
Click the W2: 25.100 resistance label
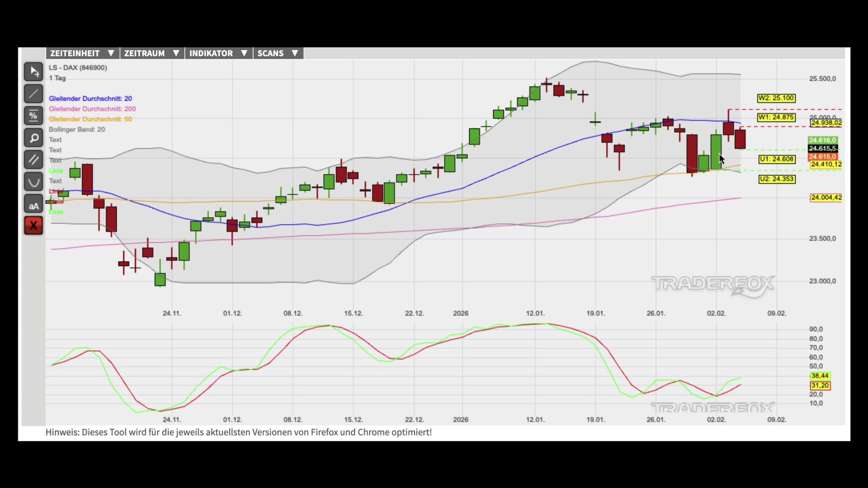click(776, 98)
